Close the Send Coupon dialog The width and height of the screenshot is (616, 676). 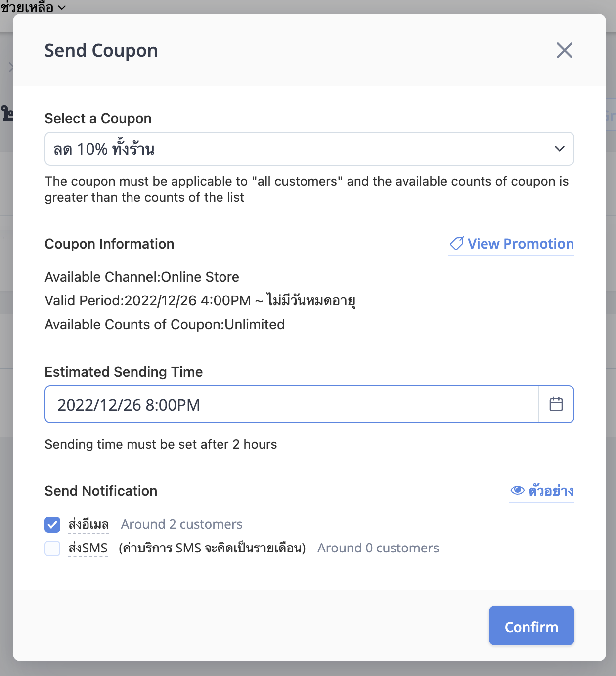[564, 50]
